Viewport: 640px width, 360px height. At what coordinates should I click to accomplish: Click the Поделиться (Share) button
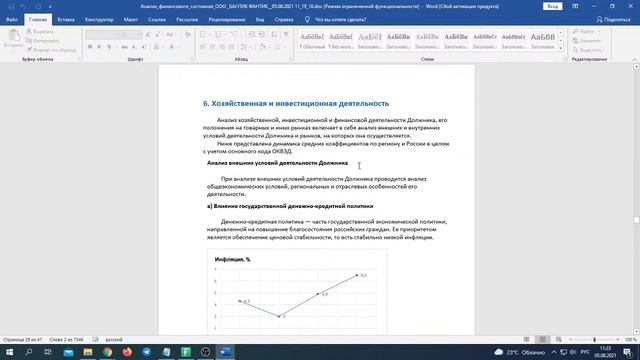click(613, 20)
